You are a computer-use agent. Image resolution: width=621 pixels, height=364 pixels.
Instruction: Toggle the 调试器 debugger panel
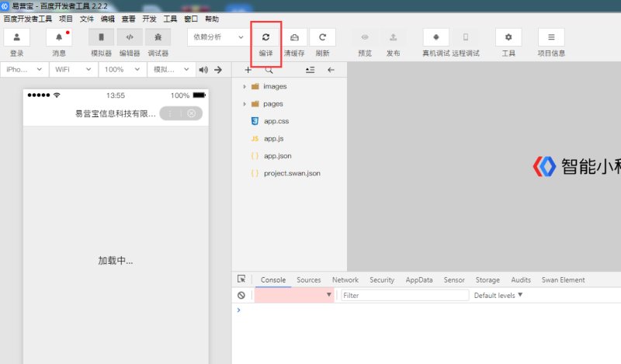(x=158, y=37)
